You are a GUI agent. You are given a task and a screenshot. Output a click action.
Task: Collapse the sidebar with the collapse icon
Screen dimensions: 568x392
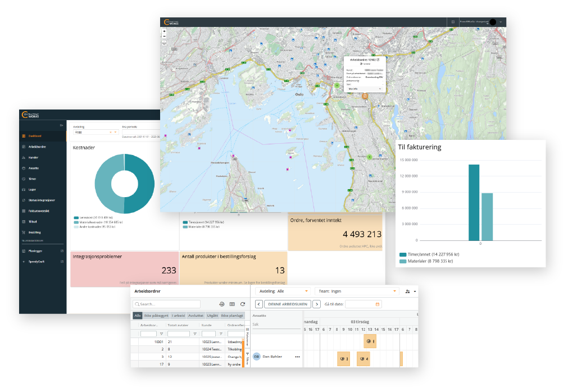click(x=61, y=125)
